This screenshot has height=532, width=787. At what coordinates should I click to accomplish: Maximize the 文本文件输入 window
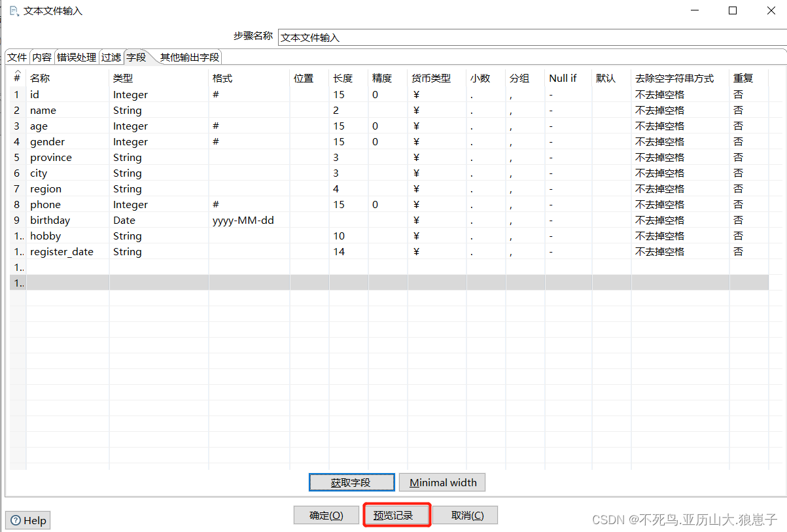(x=733, y=10)
